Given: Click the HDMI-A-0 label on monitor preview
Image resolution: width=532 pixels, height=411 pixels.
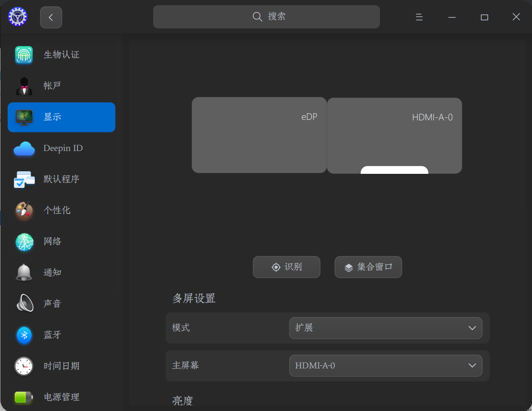Looking at the screenshot, I should (432, 117).
